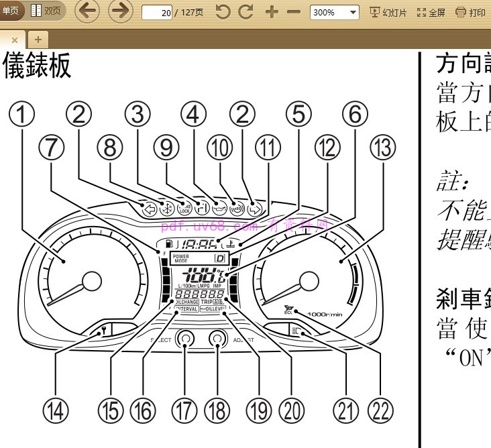The height and width of the screenshot is (448, 491).
Task: Click callout number 22 in diagram
Action: pos(380,409)
